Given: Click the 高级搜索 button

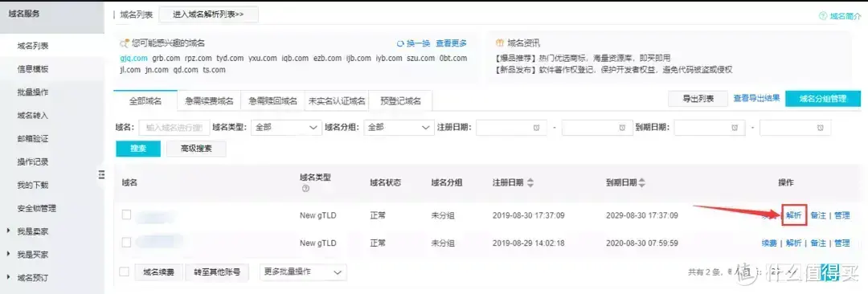Looking at the screenshot, I should tap(196, 149).
